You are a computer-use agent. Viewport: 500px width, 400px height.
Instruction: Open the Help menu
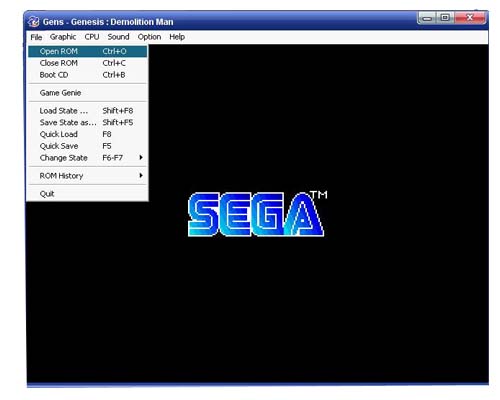tap(177, 37)
